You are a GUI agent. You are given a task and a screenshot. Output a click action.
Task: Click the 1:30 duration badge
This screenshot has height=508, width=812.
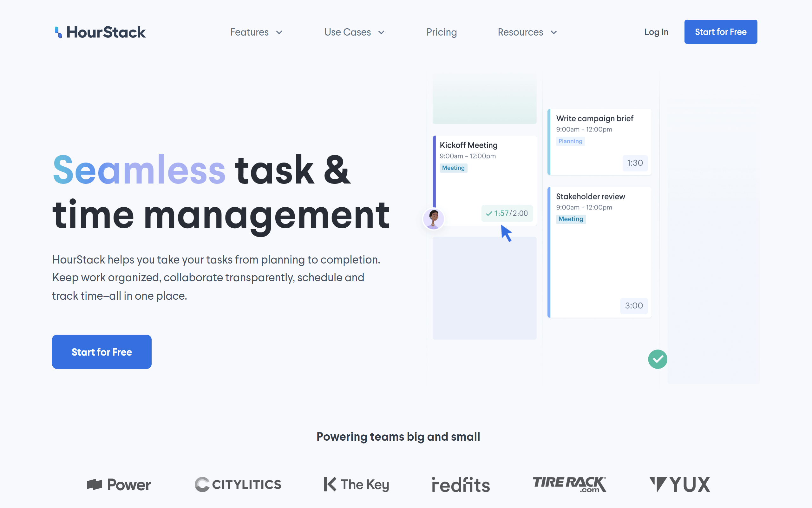click(x=635, y=163)
